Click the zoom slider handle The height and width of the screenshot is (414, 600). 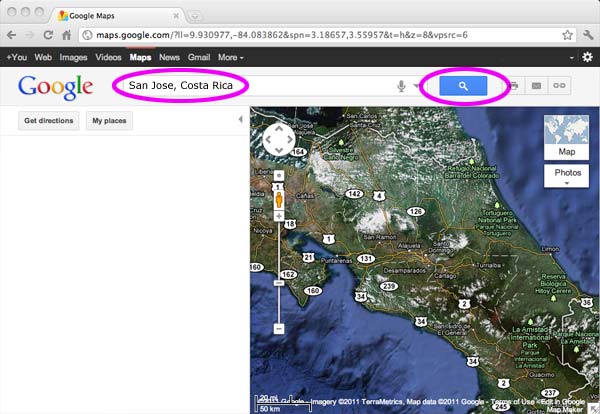pyautogui.click(x=279, y=283)
